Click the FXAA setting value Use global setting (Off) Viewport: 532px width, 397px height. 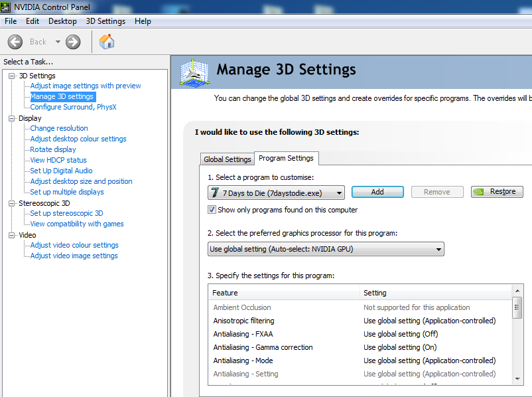pyautogui.click(x=401, y=334)
